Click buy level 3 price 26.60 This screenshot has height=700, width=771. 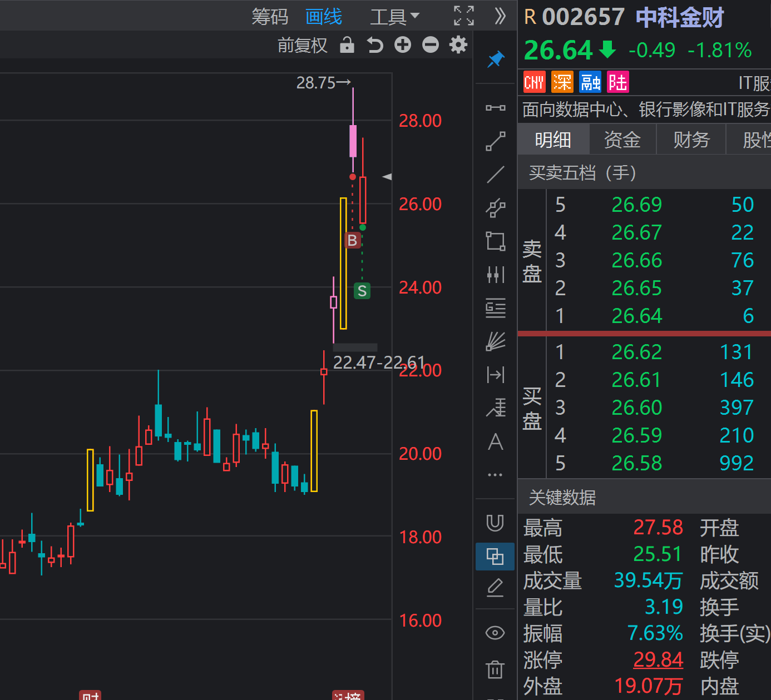pos(637,408)
